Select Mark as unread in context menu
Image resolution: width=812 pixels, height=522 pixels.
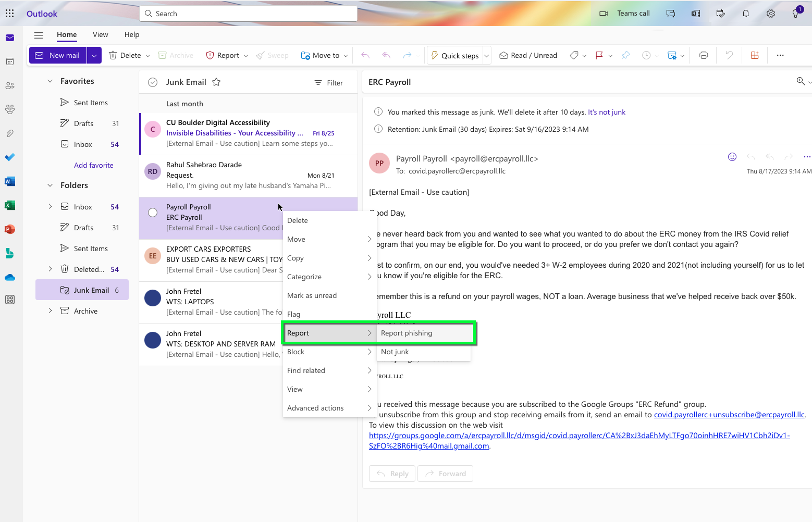tap(329, 295)
